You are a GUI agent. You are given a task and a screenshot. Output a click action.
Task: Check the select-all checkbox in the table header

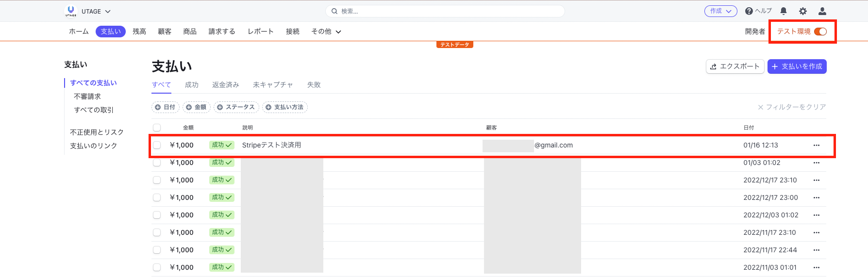click(x=157, y=128)
